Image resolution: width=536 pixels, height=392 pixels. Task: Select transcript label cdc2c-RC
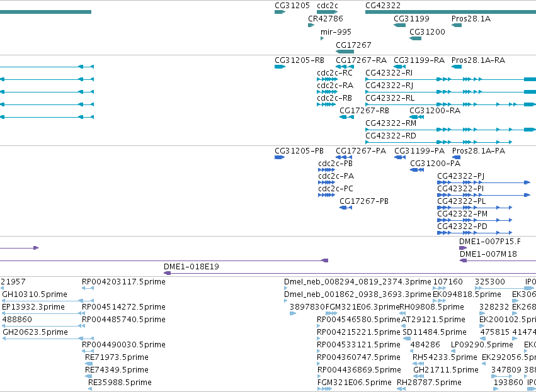[334, 73]
